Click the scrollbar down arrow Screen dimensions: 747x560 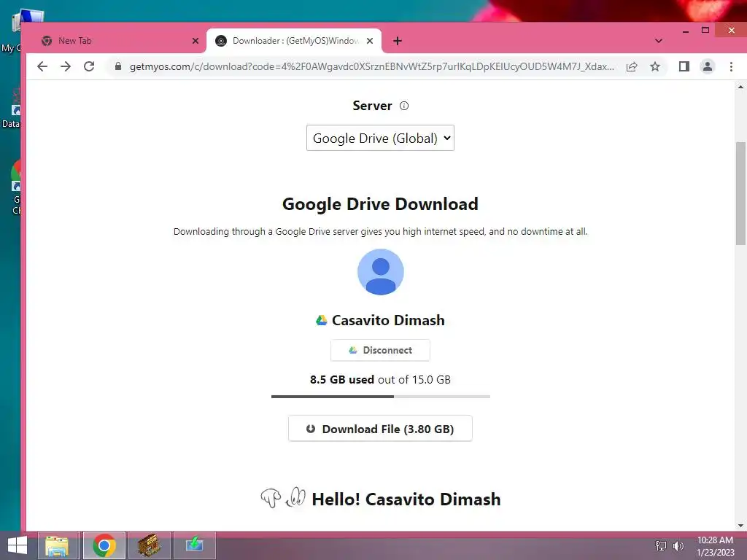tap(740, 526)
